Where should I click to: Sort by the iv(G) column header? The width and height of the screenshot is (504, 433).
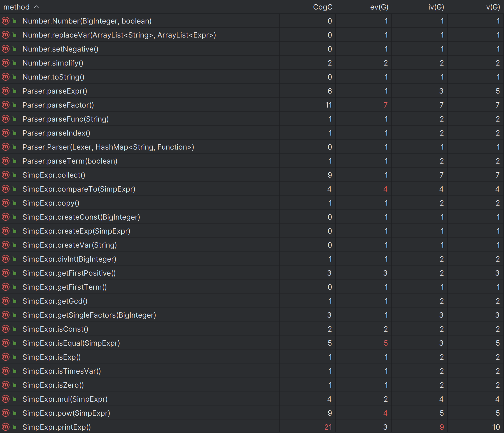436,7
